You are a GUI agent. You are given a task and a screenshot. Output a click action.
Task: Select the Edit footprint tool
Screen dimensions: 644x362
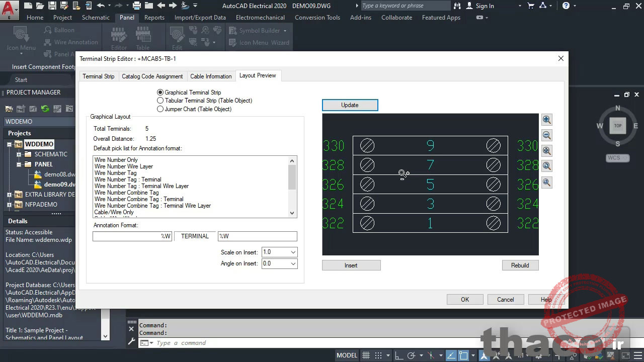[x=176, y=38]
